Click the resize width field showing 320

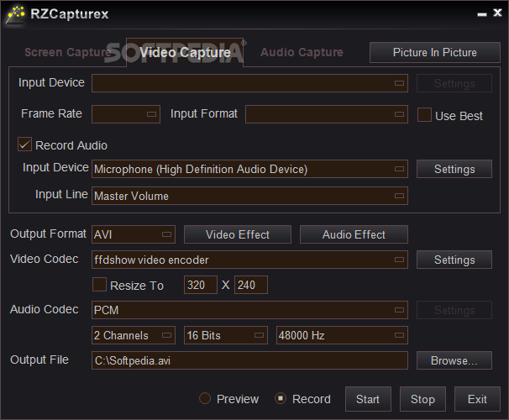201,285
